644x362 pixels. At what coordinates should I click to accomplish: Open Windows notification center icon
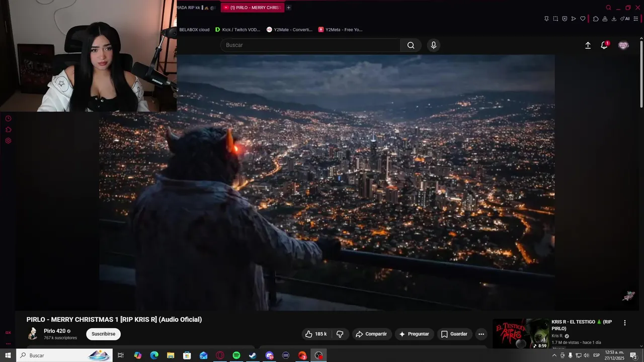633,355
